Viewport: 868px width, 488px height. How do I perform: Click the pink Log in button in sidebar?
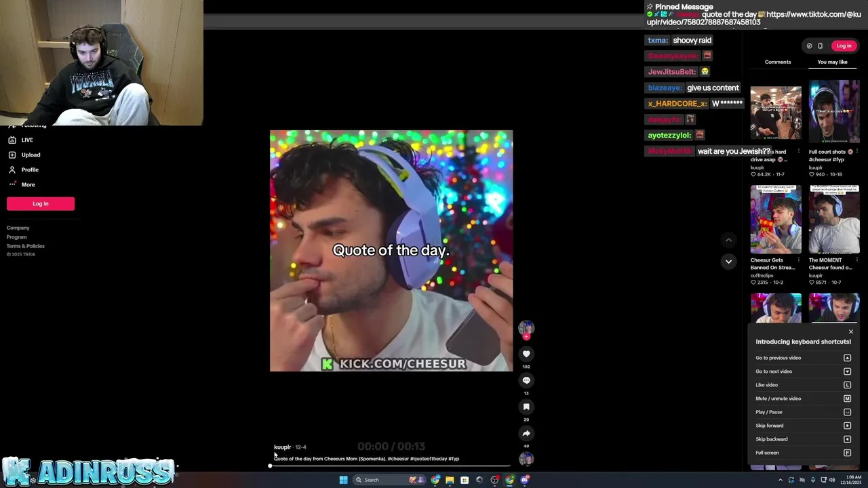point(41,203)
